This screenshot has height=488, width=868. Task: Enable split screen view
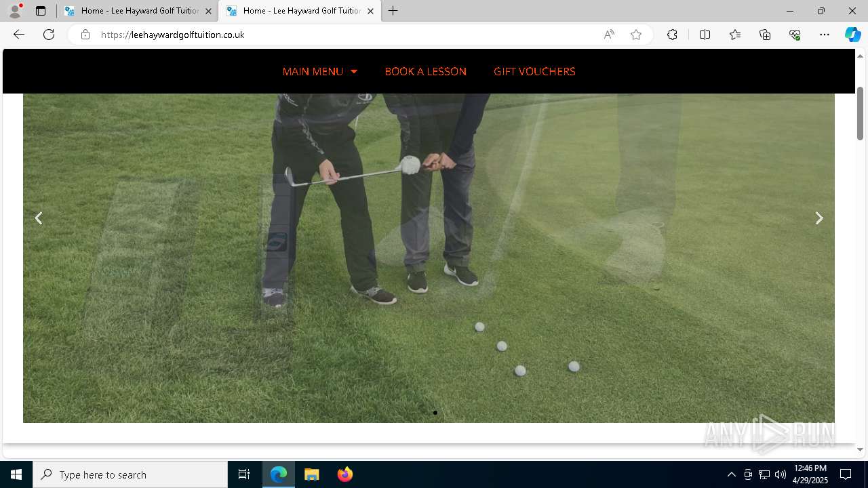coord(705,35)
